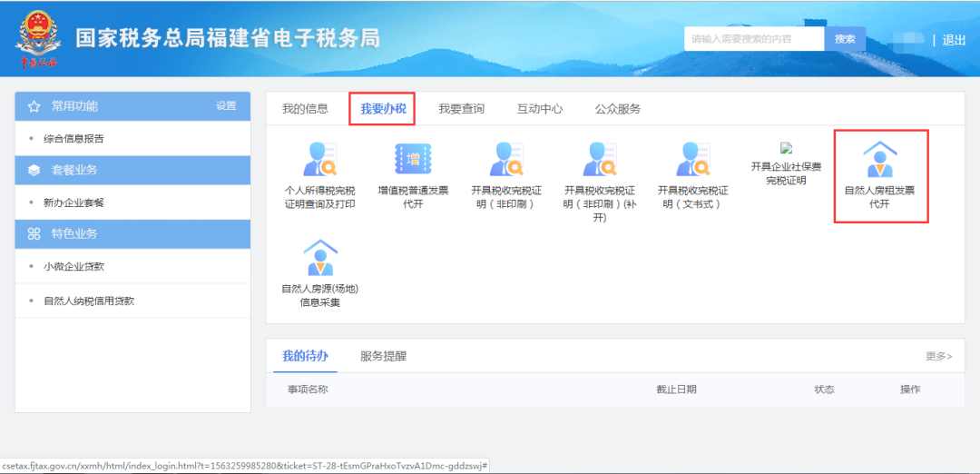Click 截止日期 column header

(x=676, y=390)
